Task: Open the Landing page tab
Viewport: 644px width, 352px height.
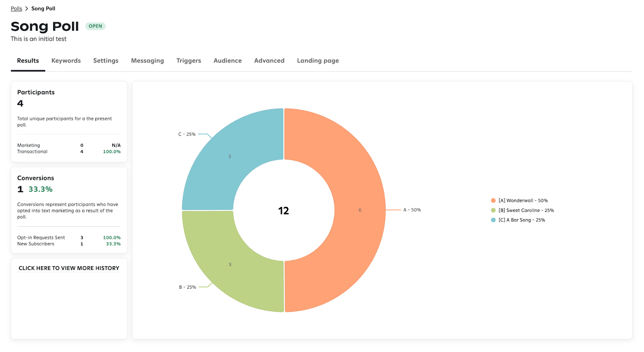Action: click(318, 61)
